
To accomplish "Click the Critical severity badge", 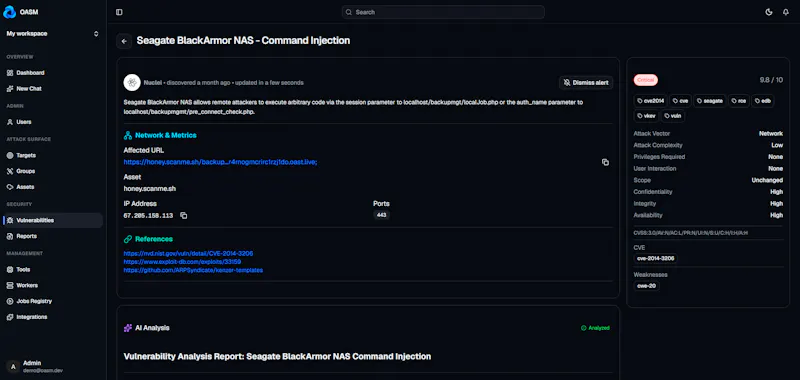I will point(645,80).
